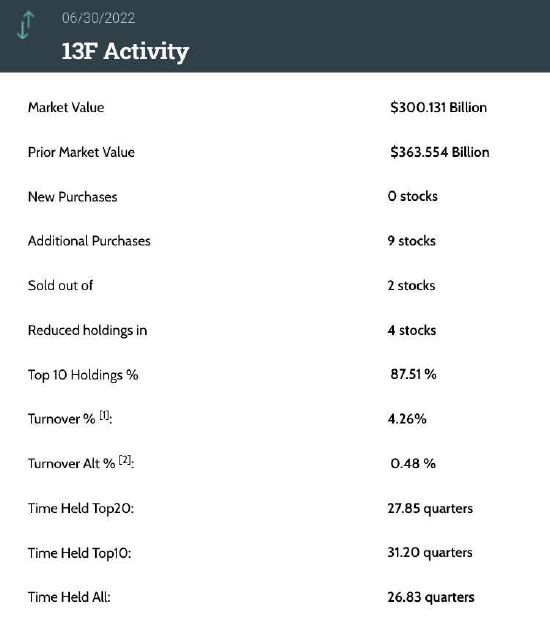
Task: Select the $300.131 Billion value
Action: click(438, 108)
